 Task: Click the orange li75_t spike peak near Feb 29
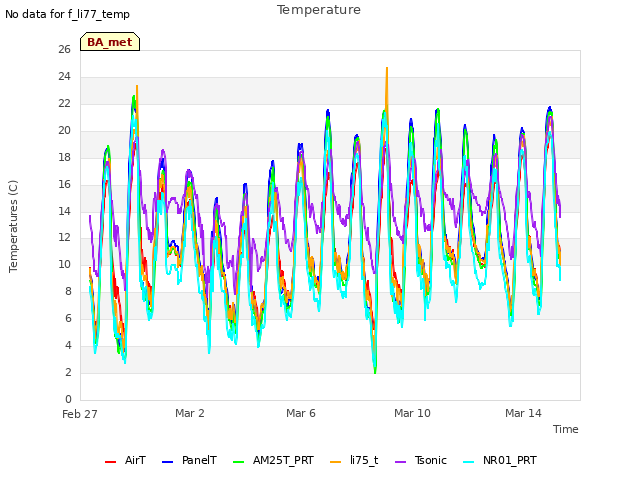pos(137,87)
